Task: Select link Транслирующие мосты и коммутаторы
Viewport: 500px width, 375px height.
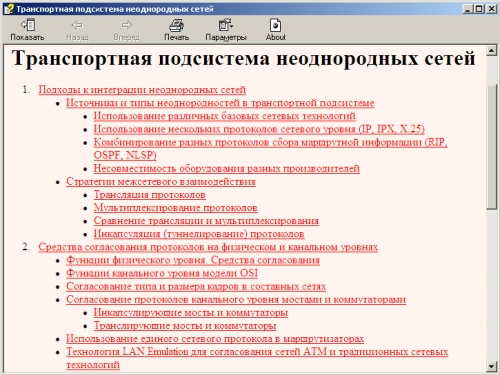Action: pyautogui.click(x=185, y=325)
